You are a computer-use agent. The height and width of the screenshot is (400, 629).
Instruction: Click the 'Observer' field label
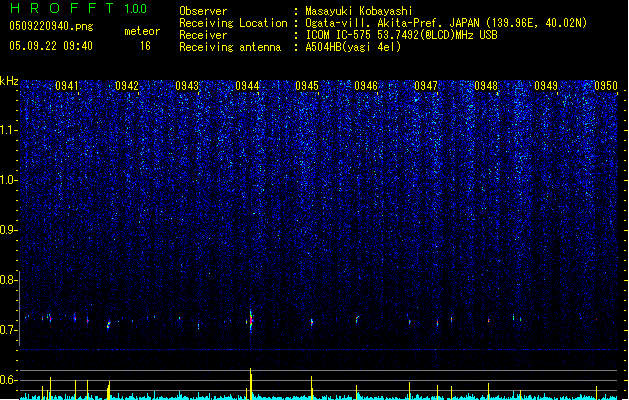click(x=203, y=11)
